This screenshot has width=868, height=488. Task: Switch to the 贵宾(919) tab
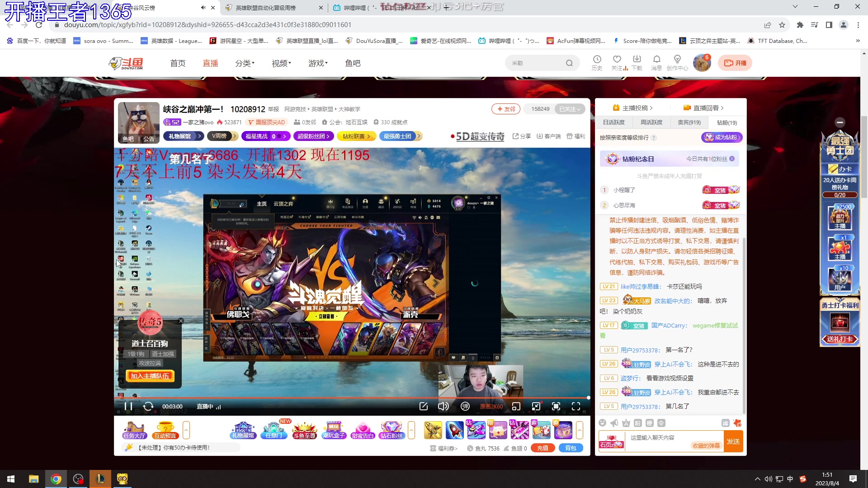pyautogui.click(x=689, y=122)
